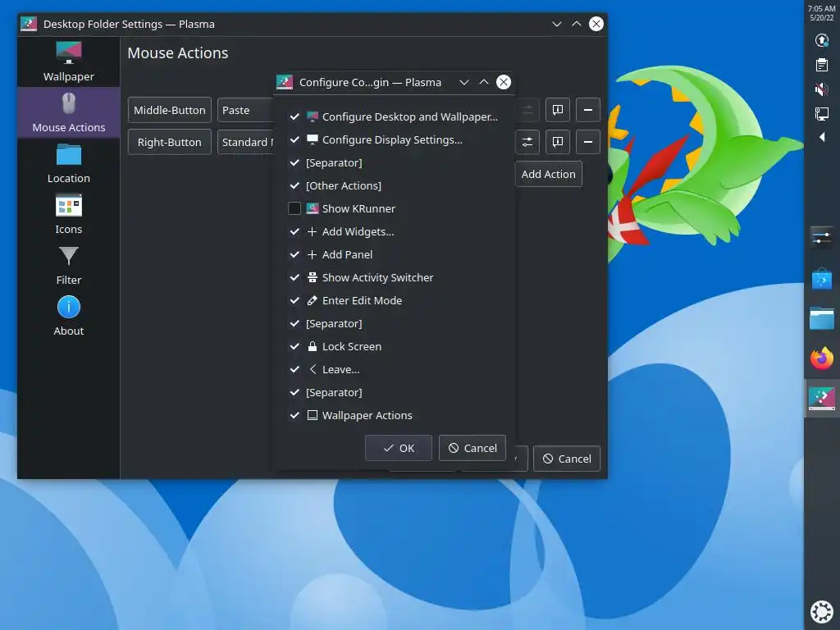The height and width of the screenshot is (630, 840).
Task: Open the Standard Menu action dropdown
Action: pos(246,142)
